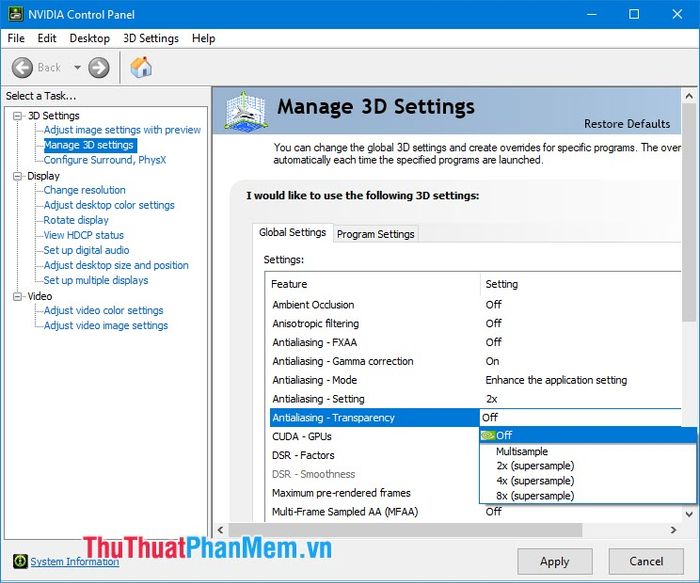700x583 pixels.
Task: Close the NVIDIA Control Panel window
Action: (x=677, y=14)
